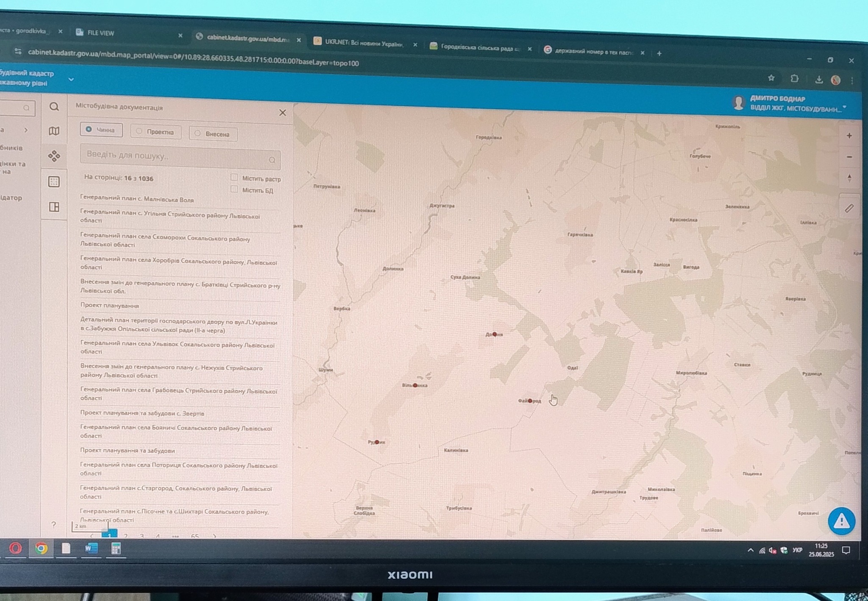Click the user avatar in the blue header

[x=738, y=103]
